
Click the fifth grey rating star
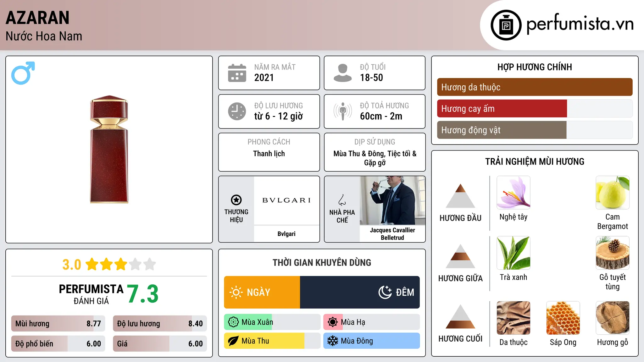point(150,264)
